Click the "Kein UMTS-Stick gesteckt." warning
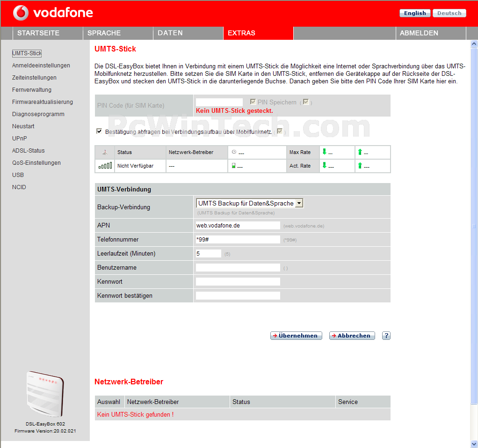The width and height of the screenshot is (478, 448). point(234,111)
